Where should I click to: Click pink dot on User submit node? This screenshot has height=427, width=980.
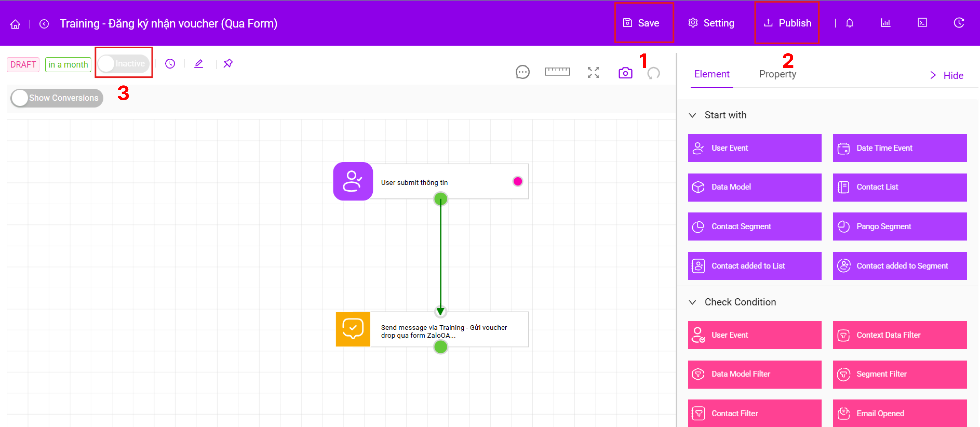click(517, 182)
